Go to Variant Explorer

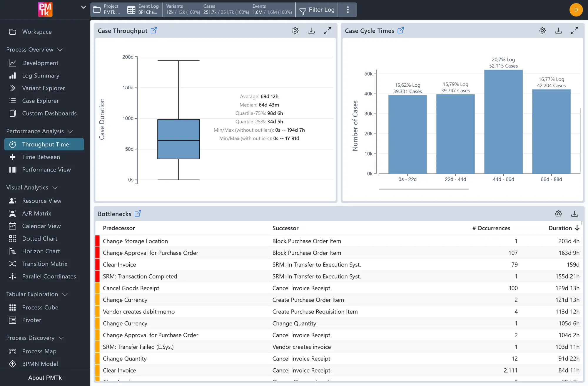(x=44, y=88)
